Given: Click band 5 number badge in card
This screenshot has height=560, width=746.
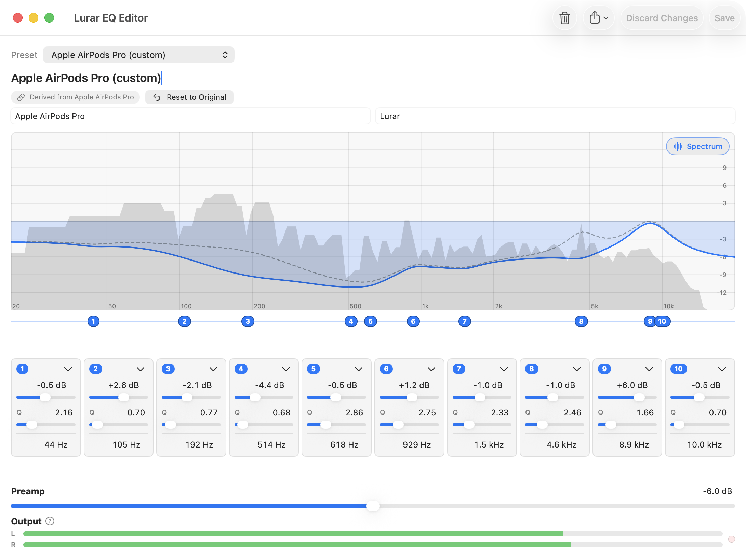Looking at the screenshot, I should point(313,369).
